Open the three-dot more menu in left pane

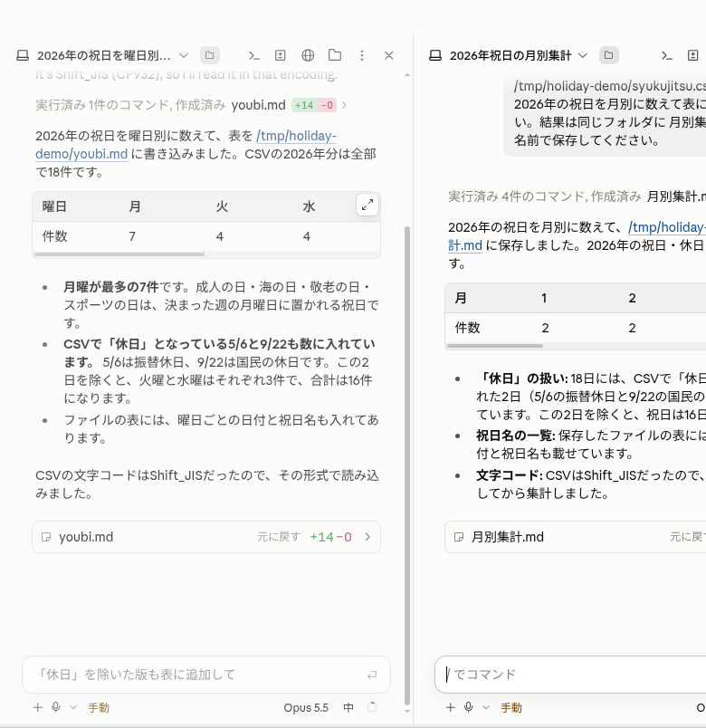pos(362,56)
